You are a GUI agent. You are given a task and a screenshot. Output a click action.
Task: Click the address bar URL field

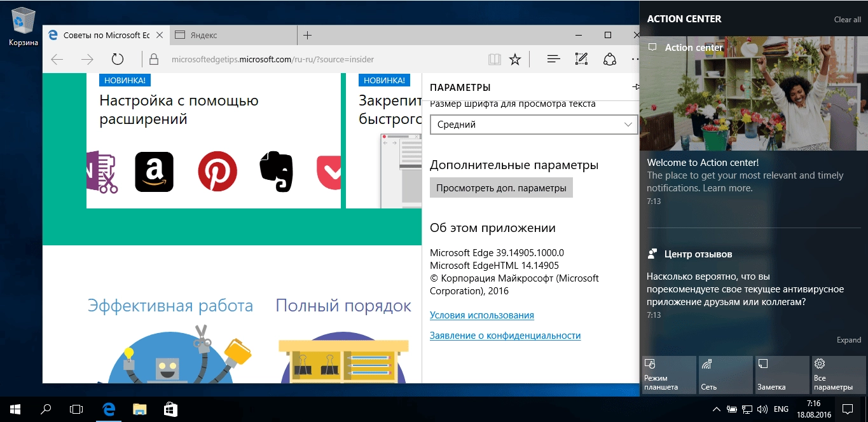[x=273, y=60]
